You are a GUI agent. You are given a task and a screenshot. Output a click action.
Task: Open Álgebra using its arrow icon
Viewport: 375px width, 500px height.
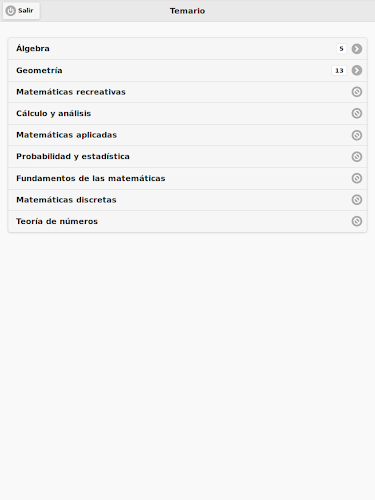[x=357, y=49]
